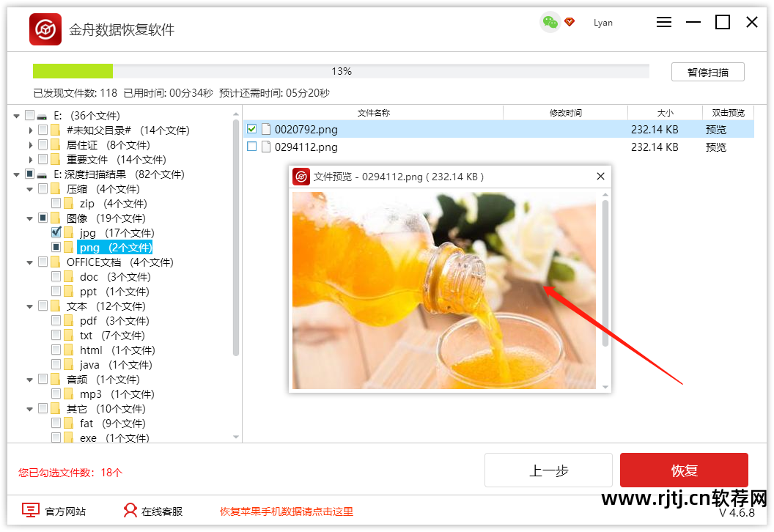Click the logo icon in the preview dialog titlebar

[x=301, y=177]
